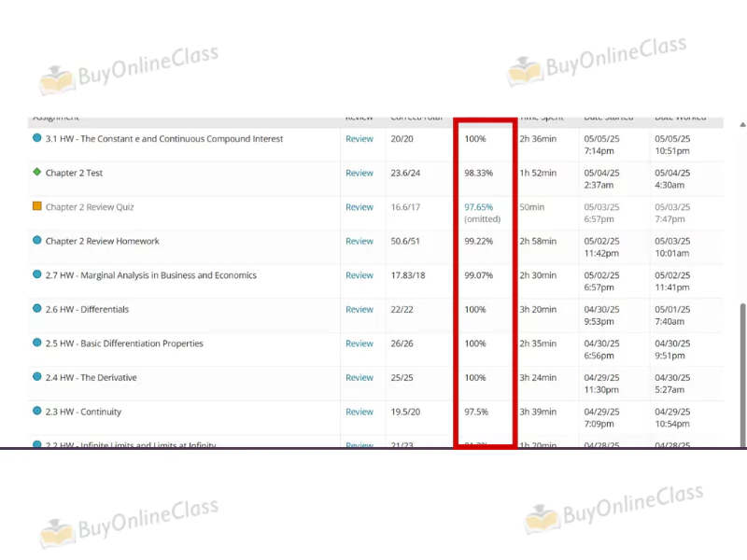Viewport: 747px width, 560px height.
Task: Click the blue circle icon next to 2.7 HW
Action: 37,275
